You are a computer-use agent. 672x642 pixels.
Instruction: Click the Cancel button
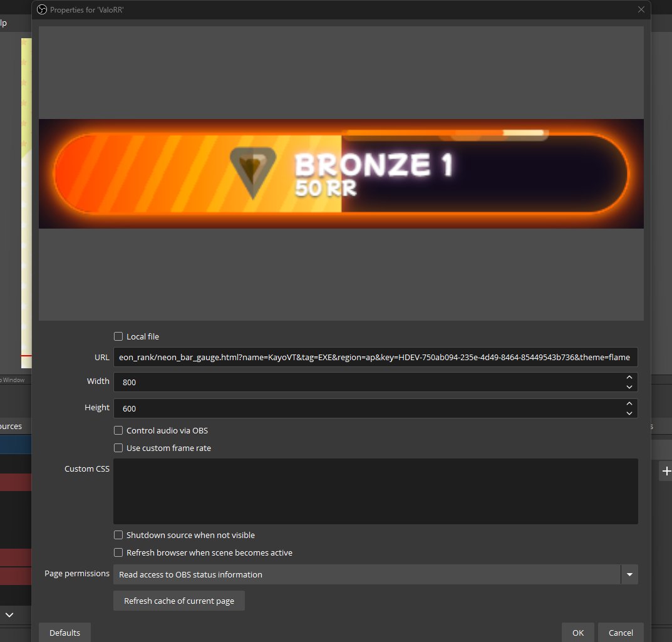[621, 633]
